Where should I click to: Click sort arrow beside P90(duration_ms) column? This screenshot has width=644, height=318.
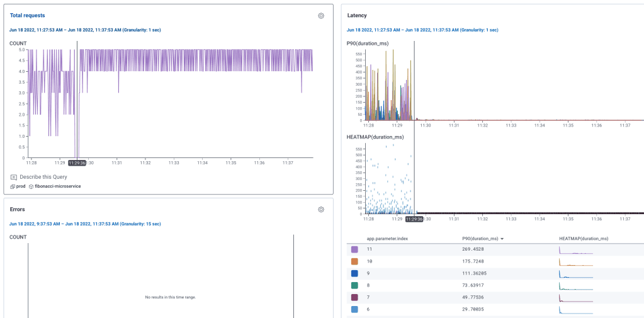coord(502,239)
